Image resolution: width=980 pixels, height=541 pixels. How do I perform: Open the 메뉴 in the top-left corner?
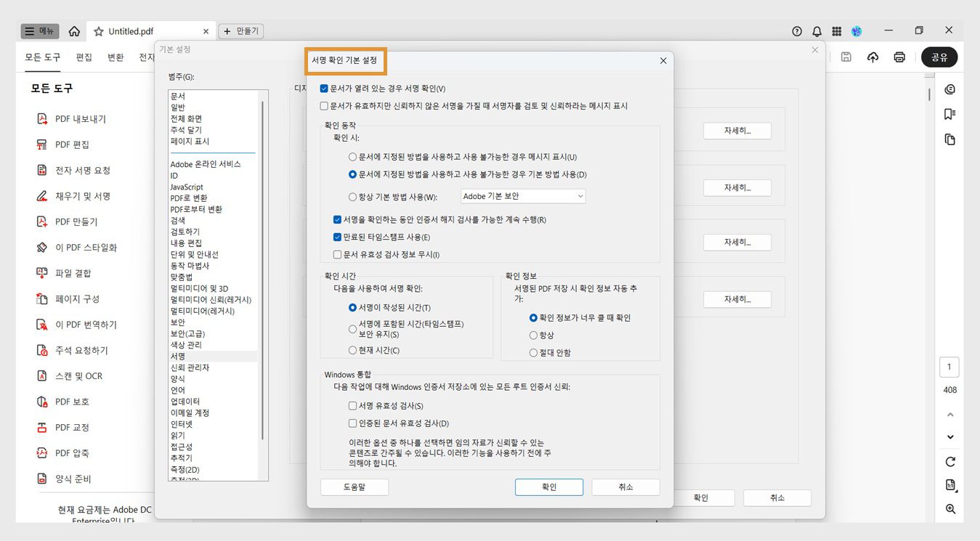(x=39, y=30)
